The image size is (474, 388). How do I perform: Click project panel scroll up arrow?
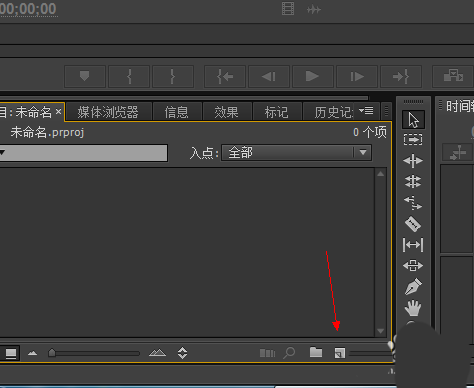click(380, 174)
